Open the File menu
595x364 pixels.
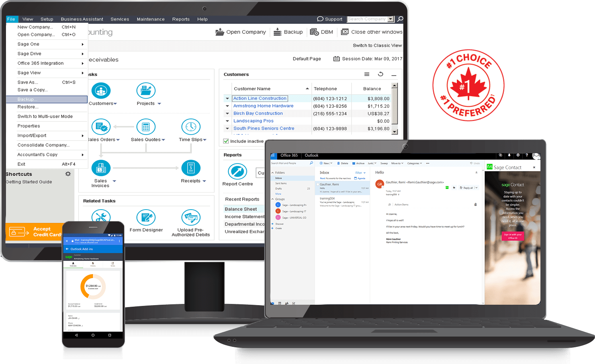(11, 19)
